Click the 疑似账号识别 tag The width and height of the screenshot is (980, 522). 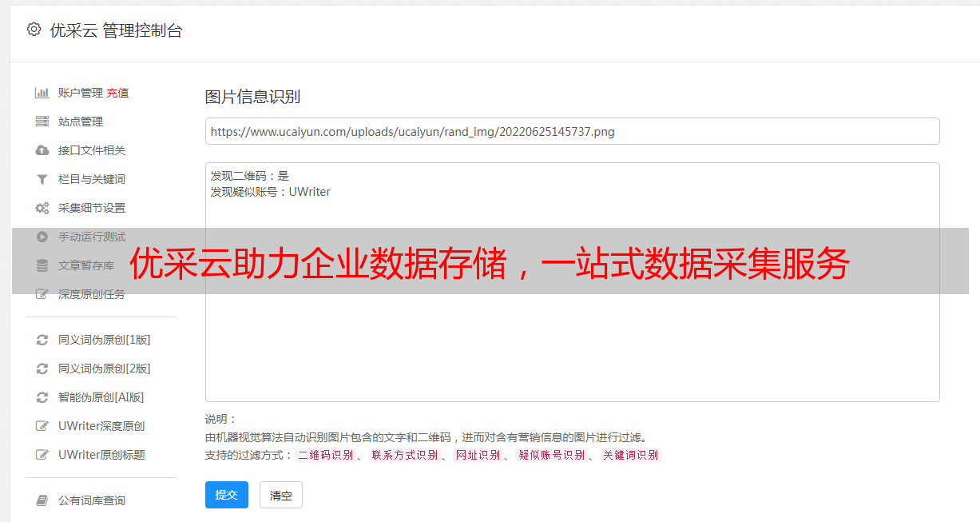[551, 455]
